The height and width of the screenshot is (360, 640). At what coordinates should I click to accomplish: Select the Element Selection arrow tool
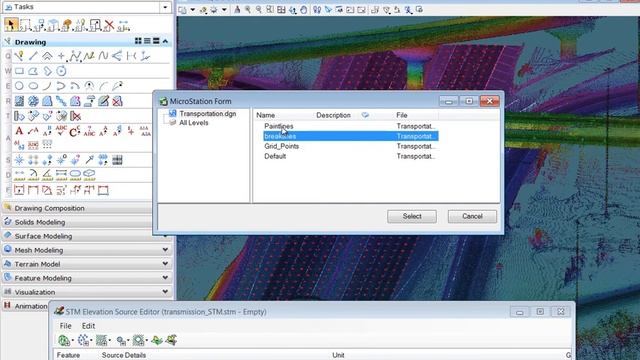click(x=11, y=25)
